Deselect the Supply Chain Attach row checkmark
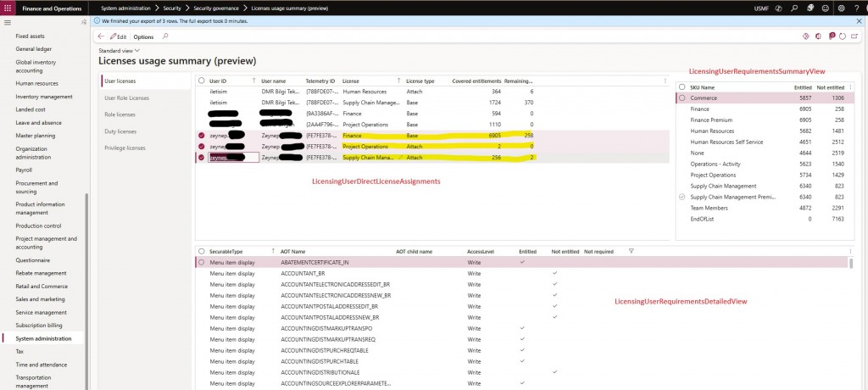The height and width of the screenshot is (390, 868). tap(202, 158)
